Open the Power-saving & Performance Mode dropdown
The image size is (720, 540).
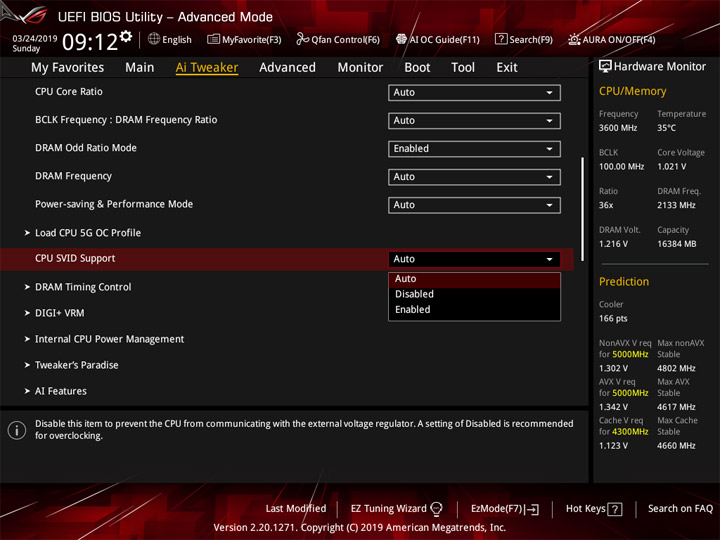coord(474,205)
